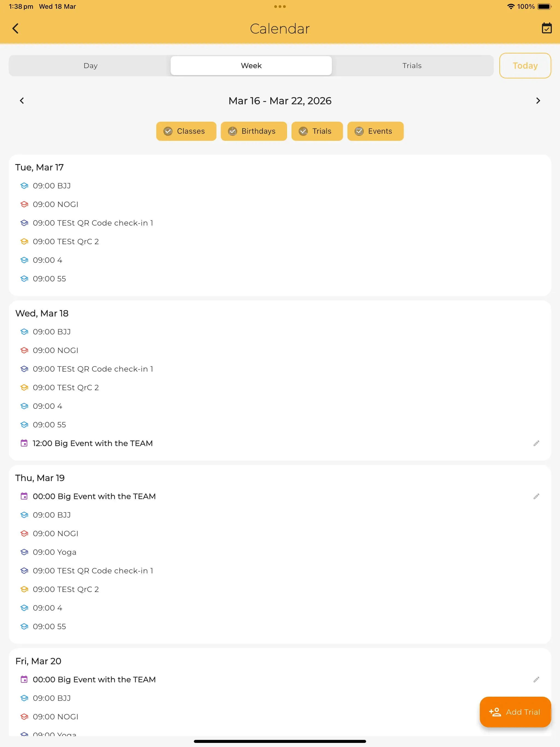560x747 pixels.
Task: Tap purple event icon on Thu Mar 19
Action: pos(24,497)
